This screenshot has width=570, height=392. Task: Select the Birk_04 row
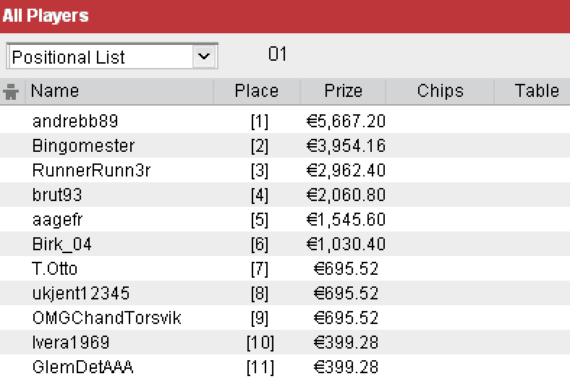pyautogui.click(x=285, y=244)
